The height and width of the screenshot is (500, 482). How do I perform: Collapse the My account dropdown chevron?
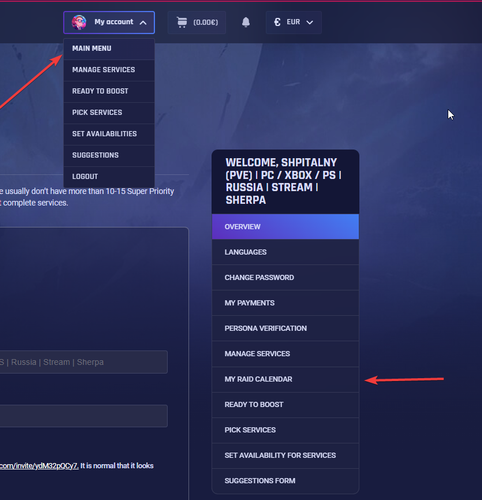tap(143, 23)
